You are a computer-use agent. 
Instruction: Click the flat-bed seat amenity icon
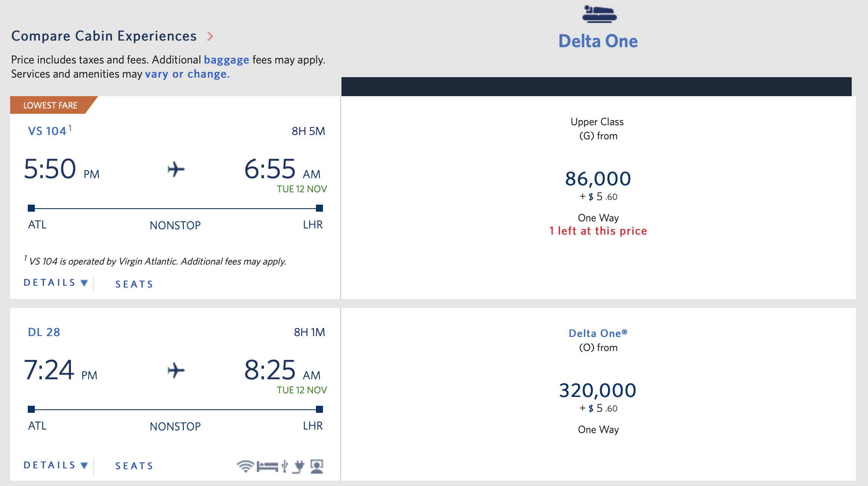267,466
